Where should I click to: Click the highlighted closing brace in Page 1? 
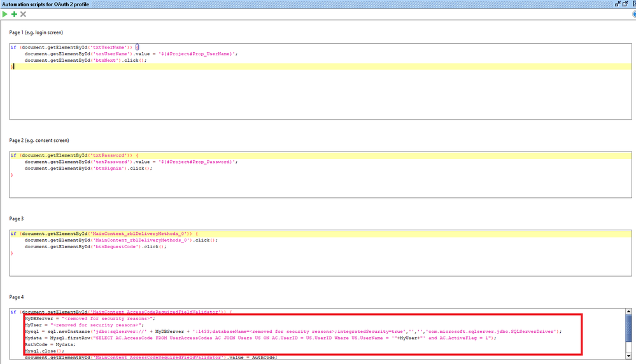pyautogui.click(x=12, y=67)
